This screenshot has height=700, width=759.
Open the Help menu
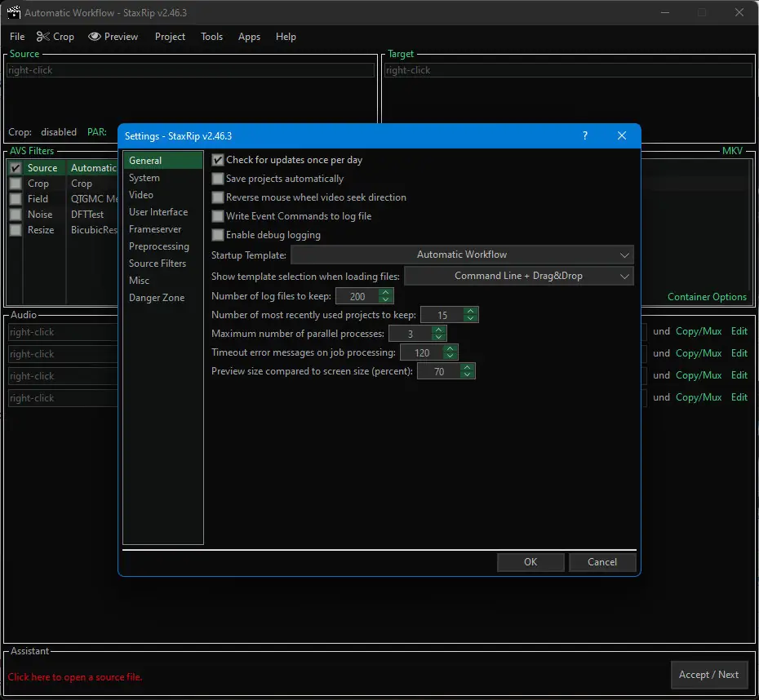tap(286, 37)
